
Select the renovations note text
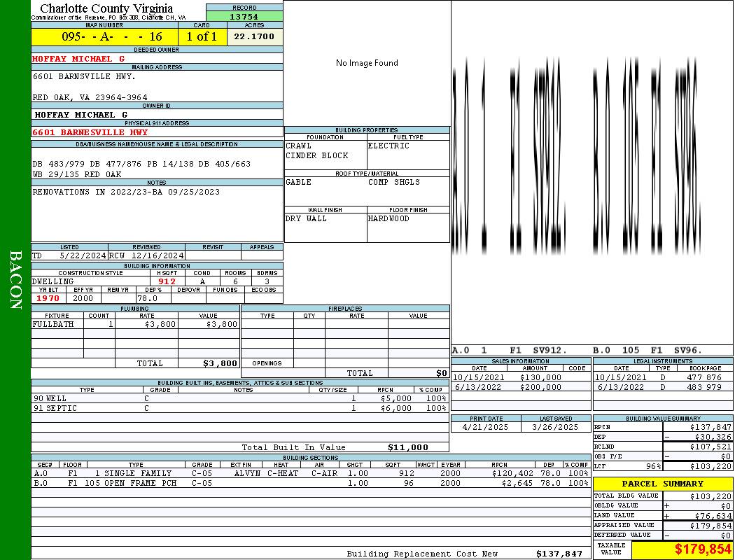click(126, 192)
